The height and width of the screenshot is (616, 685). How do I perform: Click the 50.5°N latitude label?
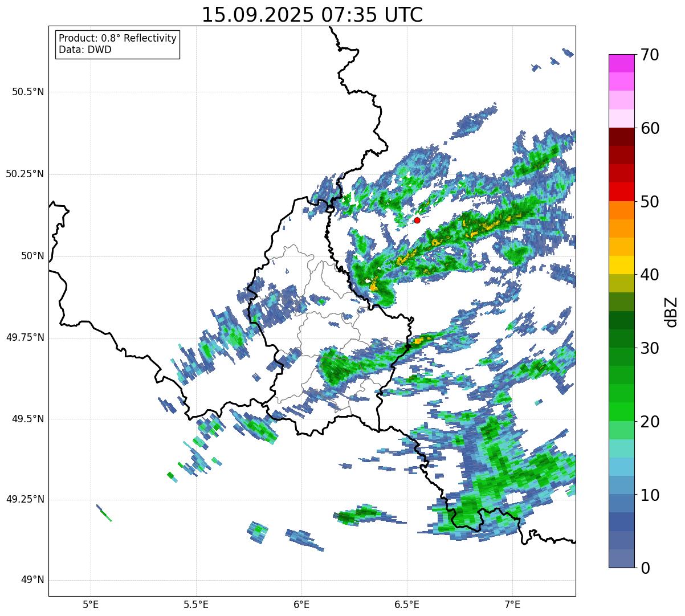click(x=28, y=92)
